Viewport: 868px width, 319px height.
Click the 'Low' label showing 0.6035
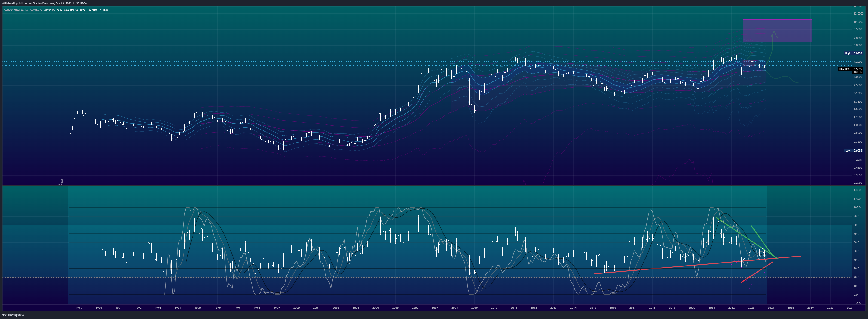(853, 151)
